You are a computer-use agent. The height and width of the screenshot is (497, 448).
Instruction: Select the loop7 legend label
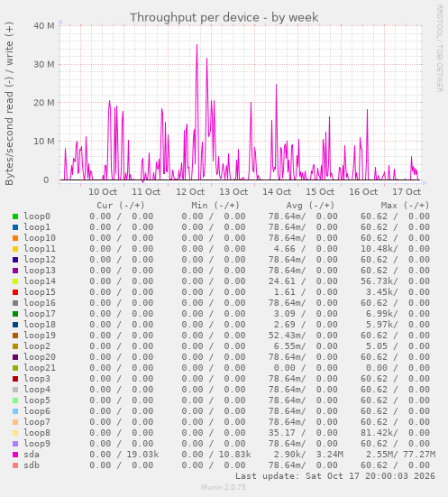[x=37, y=422]
